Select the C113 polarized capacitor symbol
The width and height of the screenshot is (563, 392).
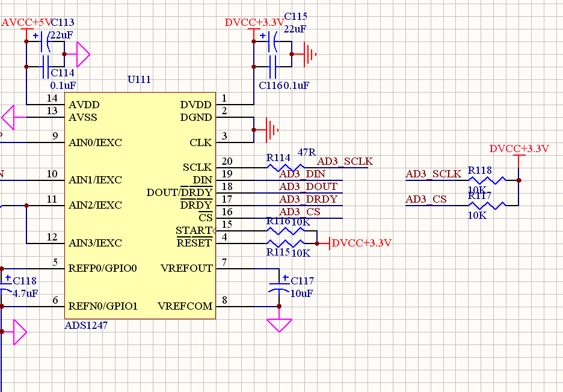pyautogui.click(x=46, y=41)
